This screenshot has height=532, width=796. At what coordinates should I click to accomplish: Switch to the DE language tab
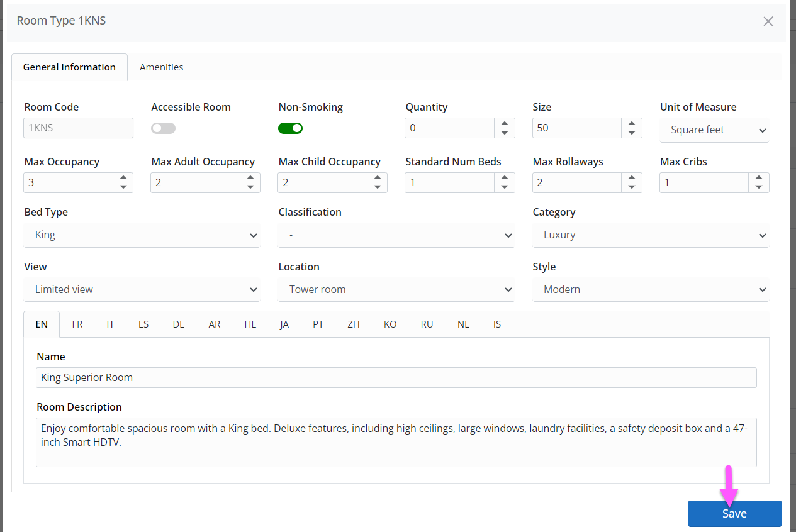179,324
